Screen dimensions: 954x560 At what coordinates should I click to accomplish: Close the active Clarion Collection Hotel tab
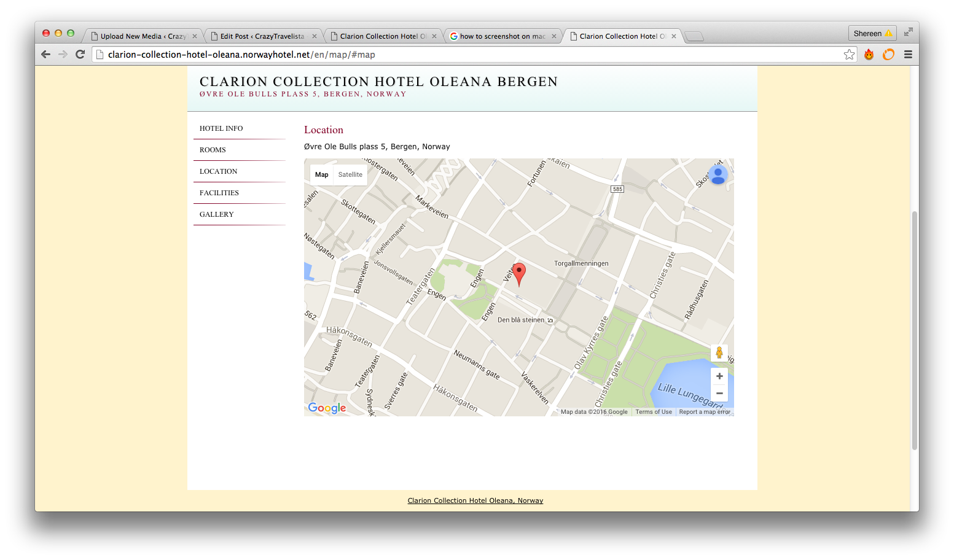coord(674,36)
